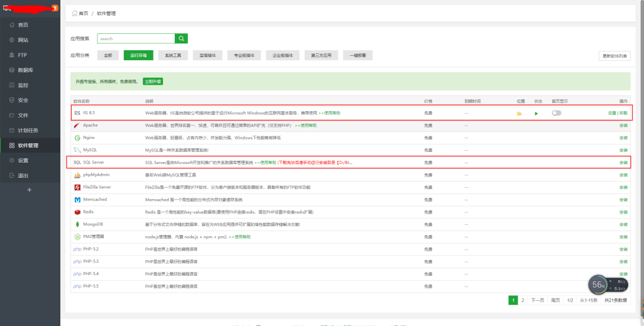This screenshot has width=644, height=326.
Task: Click the green magnifier search button
Action: click(x=181, y=38)
